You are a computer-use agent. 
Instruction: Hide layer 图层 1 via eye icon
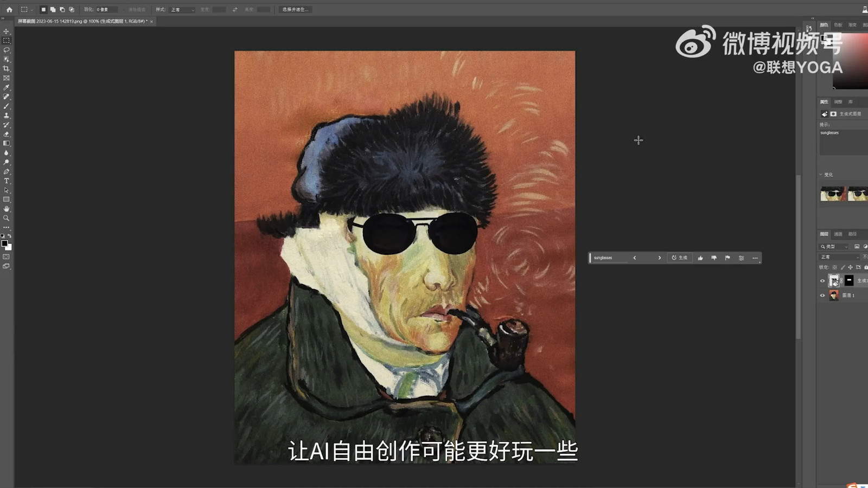click(x=822, y=296)
